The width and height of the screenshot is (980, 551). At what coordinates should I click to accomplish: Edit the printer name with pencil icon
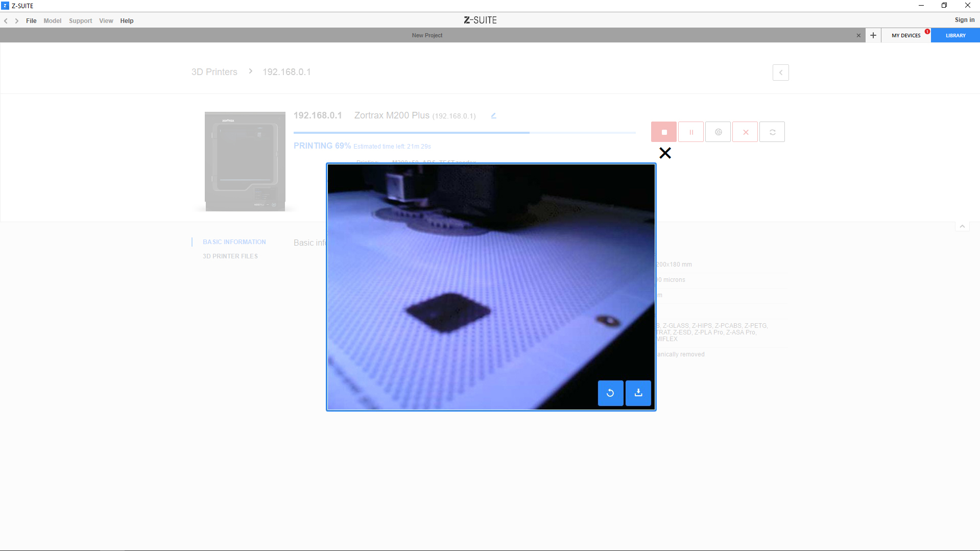click(493, 115)
